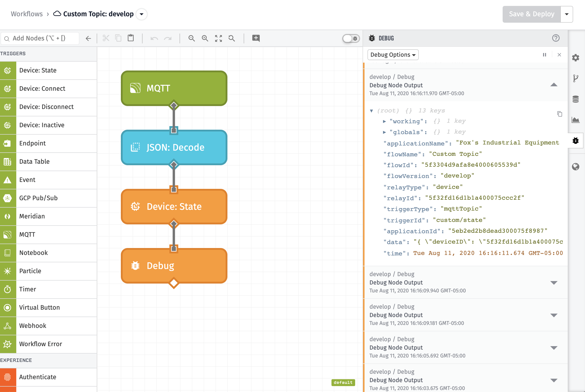
Task: Open the Save & Deploy options arrow
Action: tap(567, 14)
